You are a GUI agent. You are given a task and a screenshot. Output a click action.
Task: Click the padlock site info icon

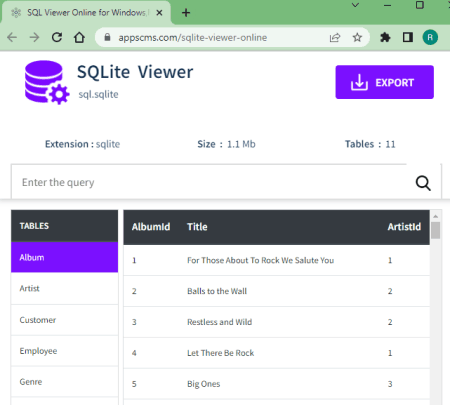(x=107, y=37)
